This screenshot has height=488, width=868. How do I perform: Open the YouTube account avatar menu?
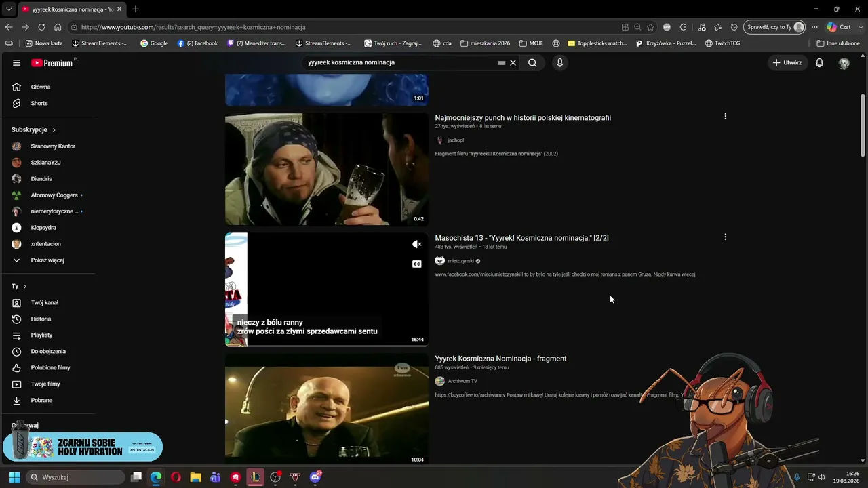click(844, 63)
